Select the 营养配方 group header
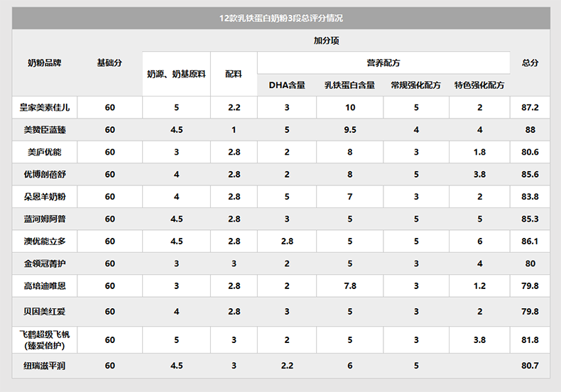The width and height of the screenshot is (561, 392). [383, 63]
